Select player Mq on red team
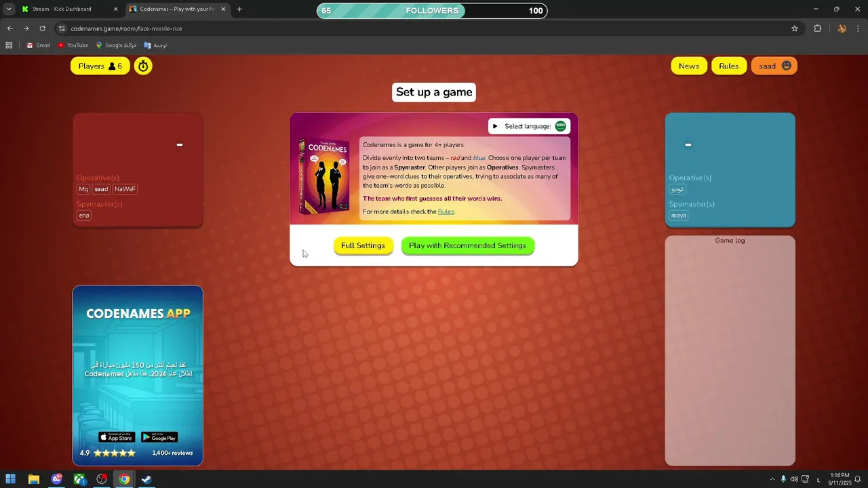Viewport: 868px width, 488px height. coord(83,189)
